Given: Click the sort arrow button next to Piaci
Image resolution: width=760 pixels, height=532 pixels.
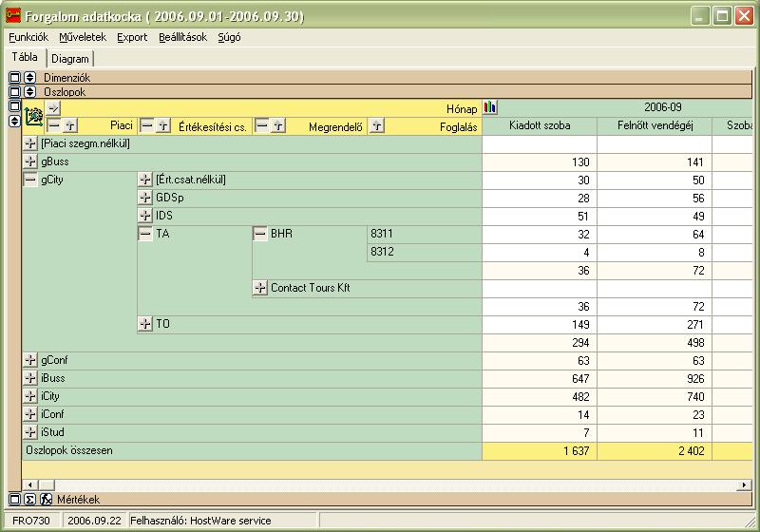Looking at the screenshot, I should click(69, 126).
